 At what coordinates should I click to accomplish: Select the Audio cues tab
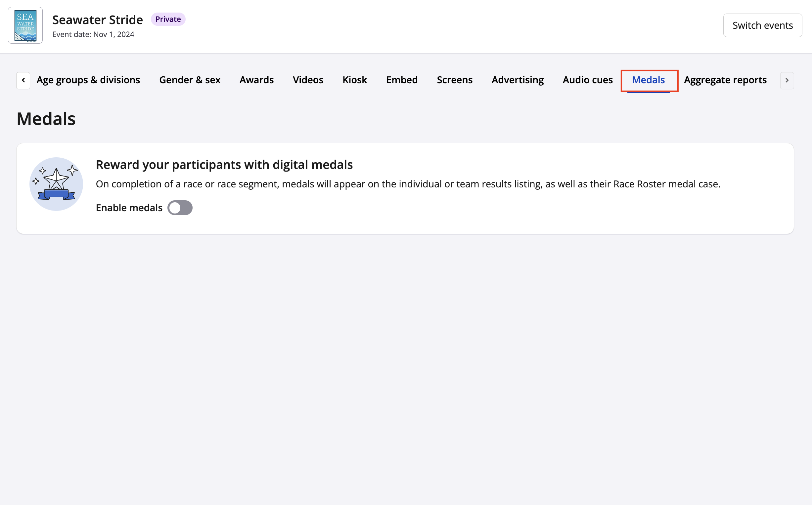(x=587, y=80)
